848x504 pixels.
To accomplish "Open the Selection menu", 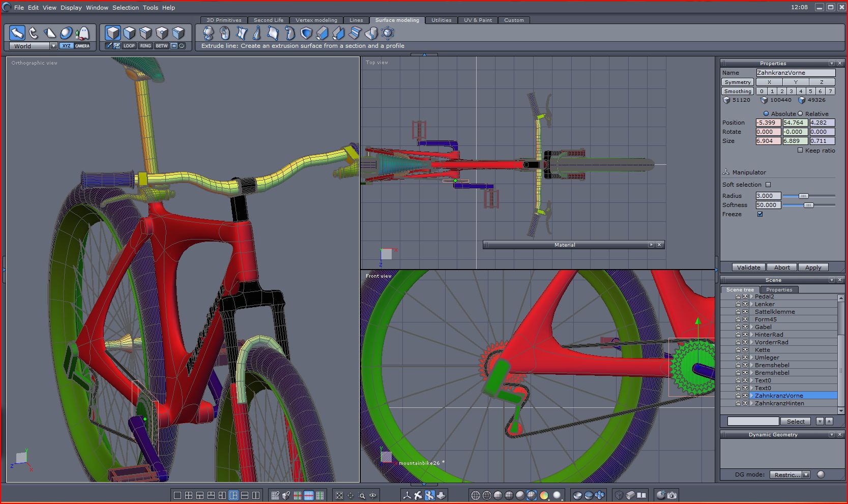I will (x=125, y=8).
